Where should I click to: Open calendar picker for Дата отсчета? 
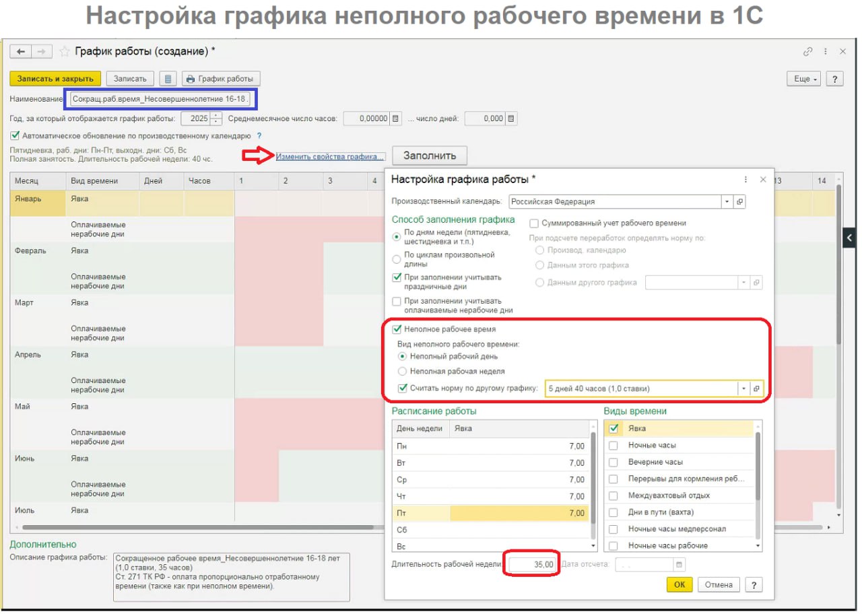679,564
